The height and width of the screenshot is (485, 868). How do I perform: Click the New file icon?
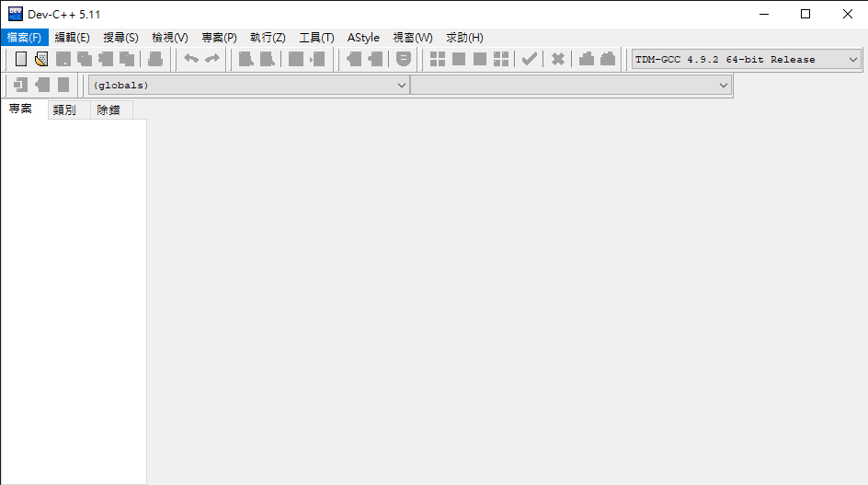click(x=21, y=59)
